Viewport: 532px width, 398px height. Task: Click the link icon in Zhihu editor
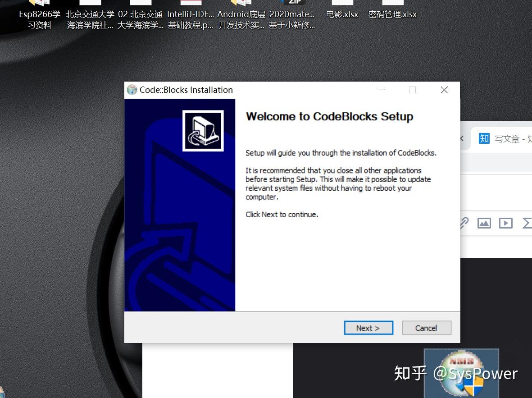[x=464, y=223]
